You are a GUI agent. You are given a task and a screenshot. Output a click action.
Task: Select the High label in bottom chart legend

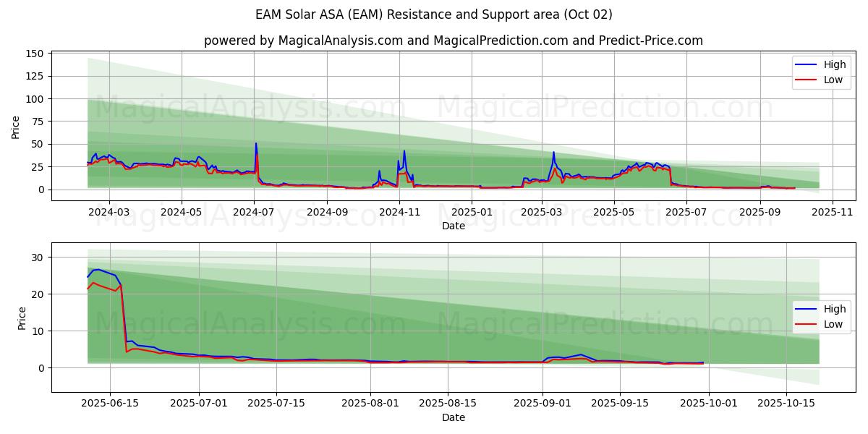tap(835, 309)
